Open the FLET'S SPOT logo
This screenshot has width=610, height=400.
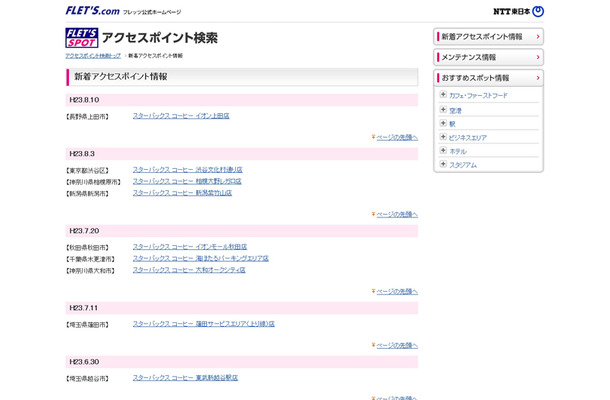(82, 38)
